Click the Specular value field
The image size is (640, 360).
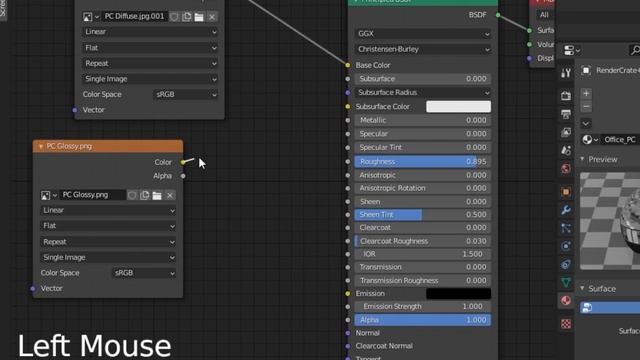pos(423,133)
